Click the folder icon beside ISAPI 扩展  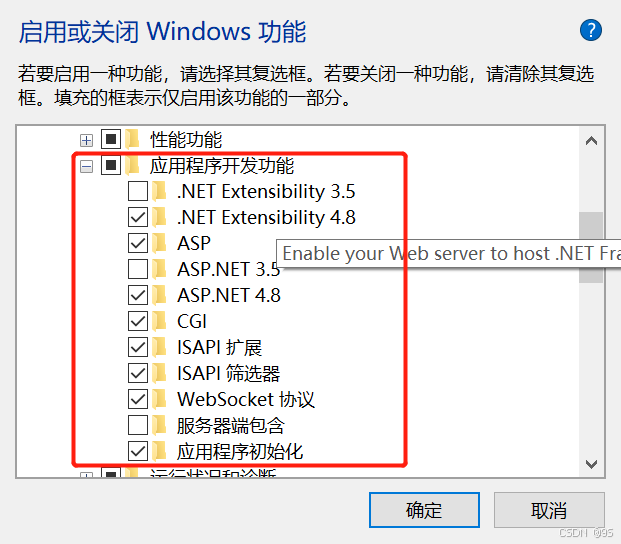pos(160,347)
